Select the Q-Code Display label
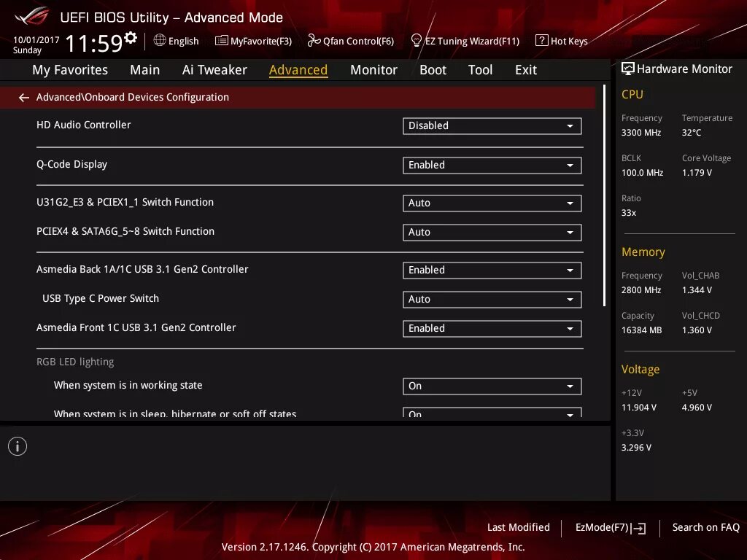Screen dimensions: 747x560 [71, 164]
